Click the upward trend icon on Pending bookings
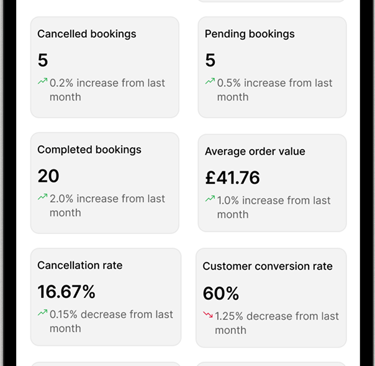The height and width of the screenshot is (366, 375). point(210,81)
